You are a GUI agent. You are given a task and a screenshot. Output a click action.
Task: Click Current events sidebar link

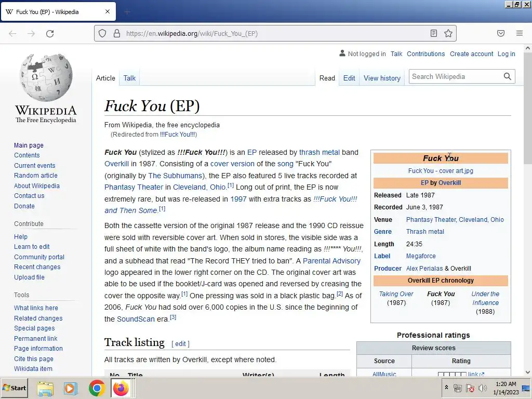(x=34, y=166)
